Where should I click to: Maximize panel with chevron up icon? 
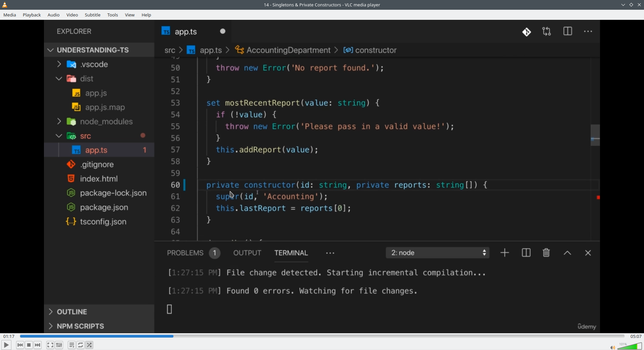pos(567,253)
